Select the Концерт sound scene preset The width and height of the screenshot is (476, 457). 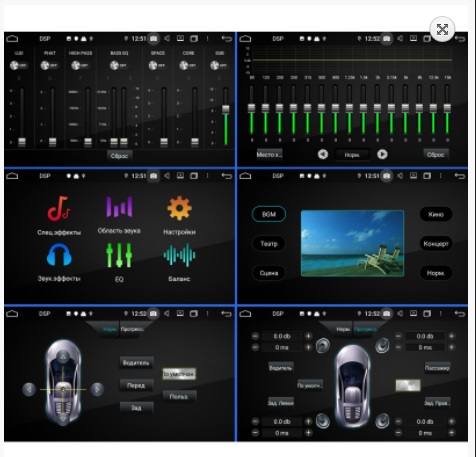[436, 244]
